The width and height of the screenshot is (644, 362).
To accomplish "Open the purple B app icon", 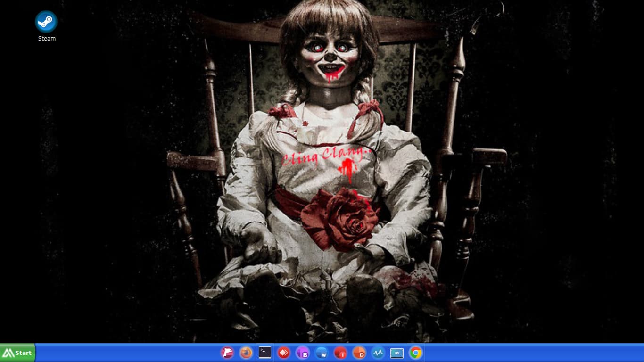I will coord(303,353).
